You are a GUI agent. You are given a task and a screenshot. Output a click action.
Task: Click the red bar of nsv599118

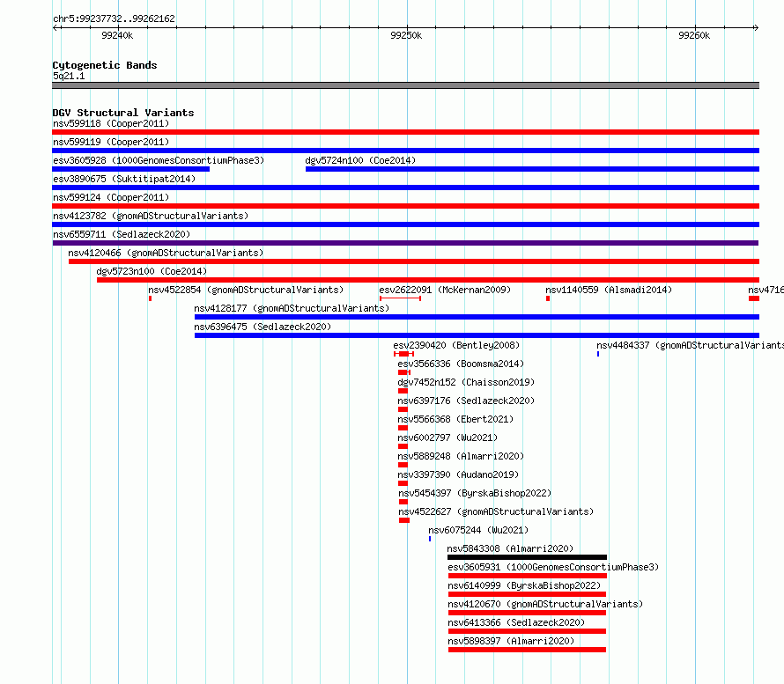click(x=405, y=132)
